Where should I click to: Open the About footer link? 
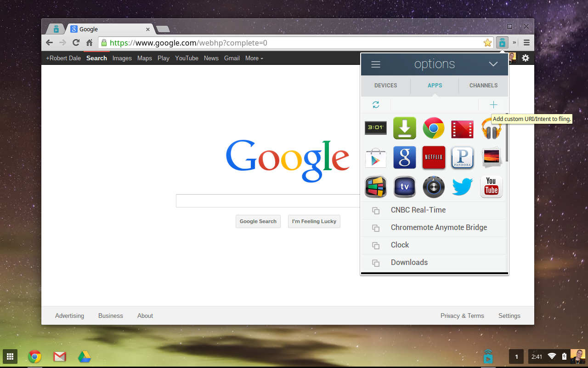(x=145, y=316)
